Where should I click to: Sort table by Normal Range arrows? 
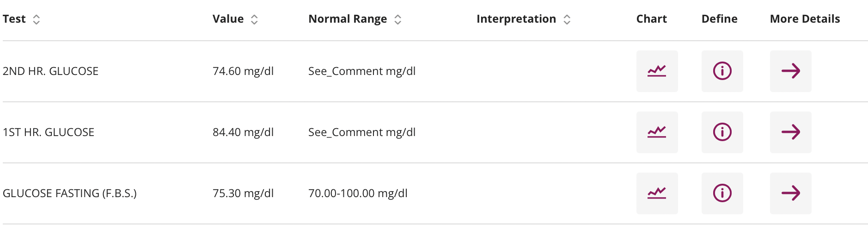coord(397,19)
